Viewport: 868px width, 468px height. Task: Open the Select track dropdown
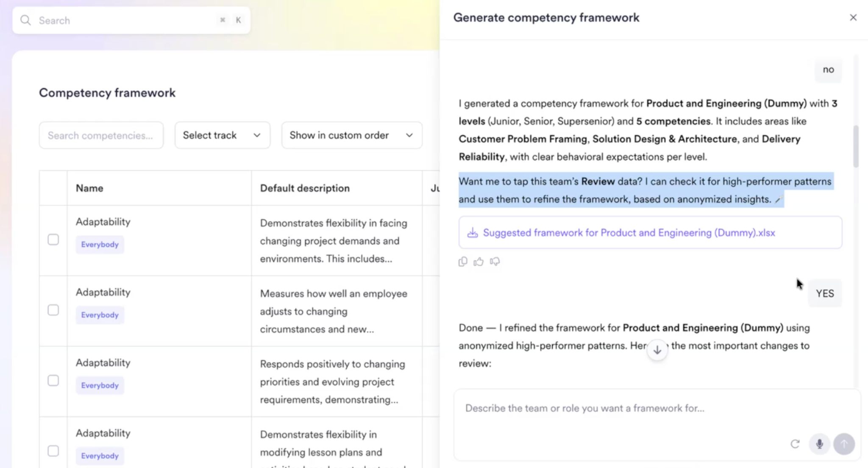pos(223,135)
